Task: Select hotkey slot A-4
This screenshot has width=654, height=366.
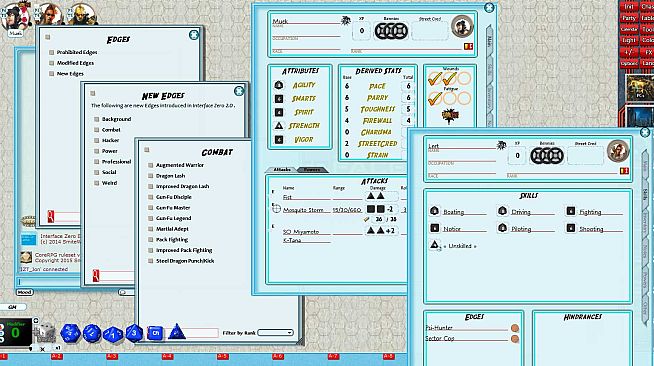Action: 167,356
